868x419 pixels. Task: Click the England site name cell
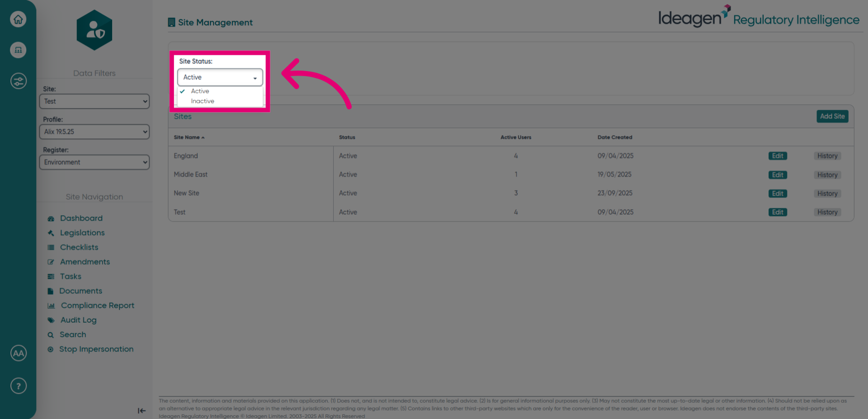(186, 156)
